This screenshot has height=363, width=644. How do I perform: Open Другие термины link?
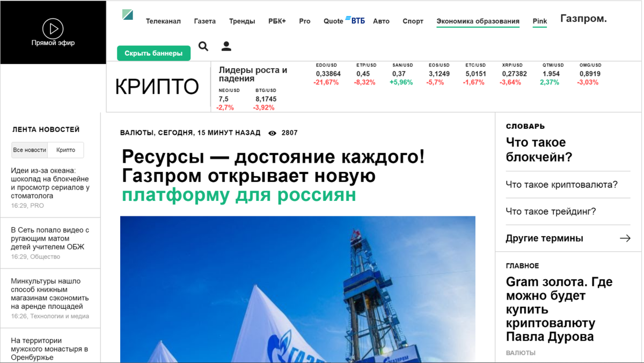tap(544, 238)
